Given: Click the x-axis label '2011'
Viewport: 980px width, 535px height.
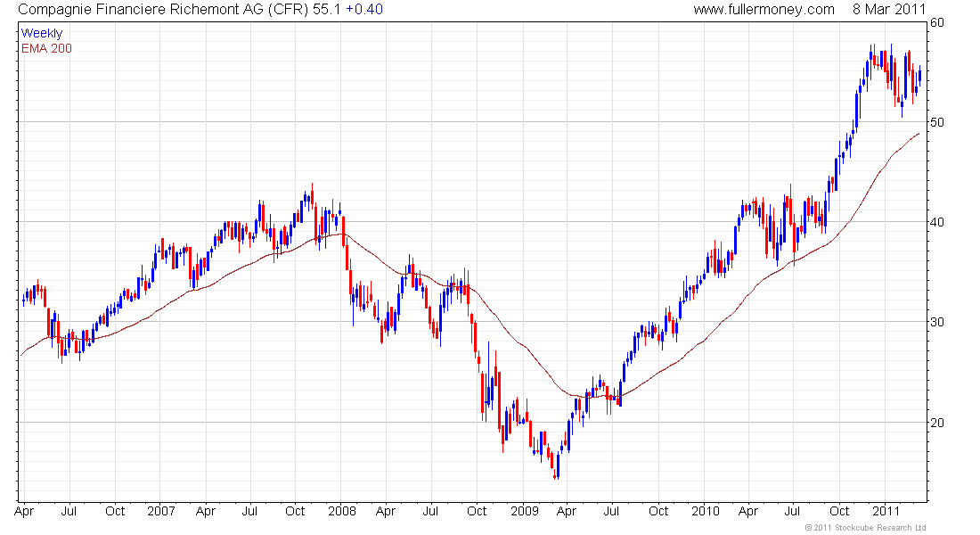Looking at the screenshot, I should coord(886,511).
